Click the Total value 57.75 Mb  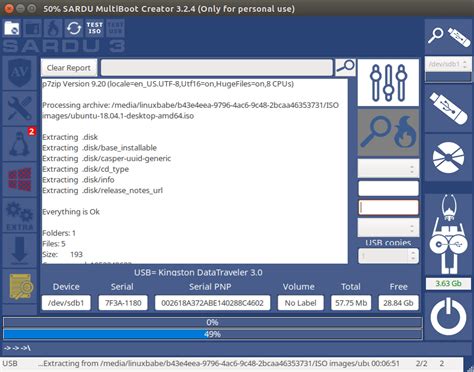351,303
